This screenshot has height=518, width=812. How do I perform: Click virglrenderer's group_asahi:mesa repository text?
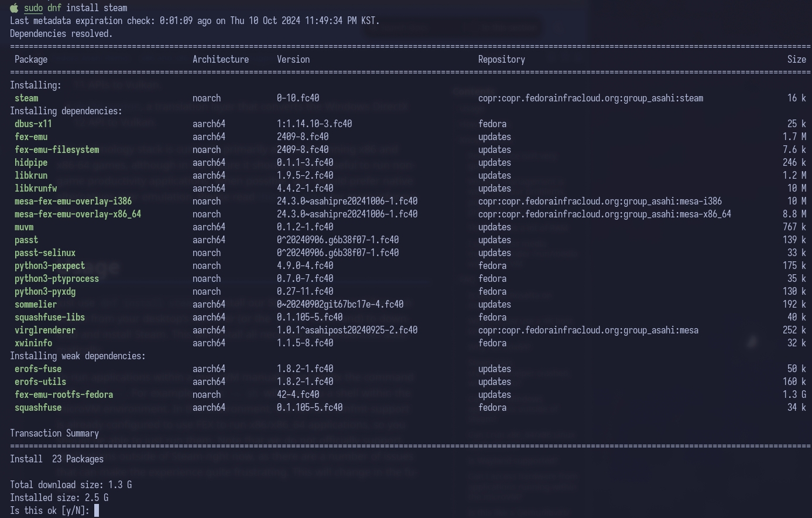(588, 330)
